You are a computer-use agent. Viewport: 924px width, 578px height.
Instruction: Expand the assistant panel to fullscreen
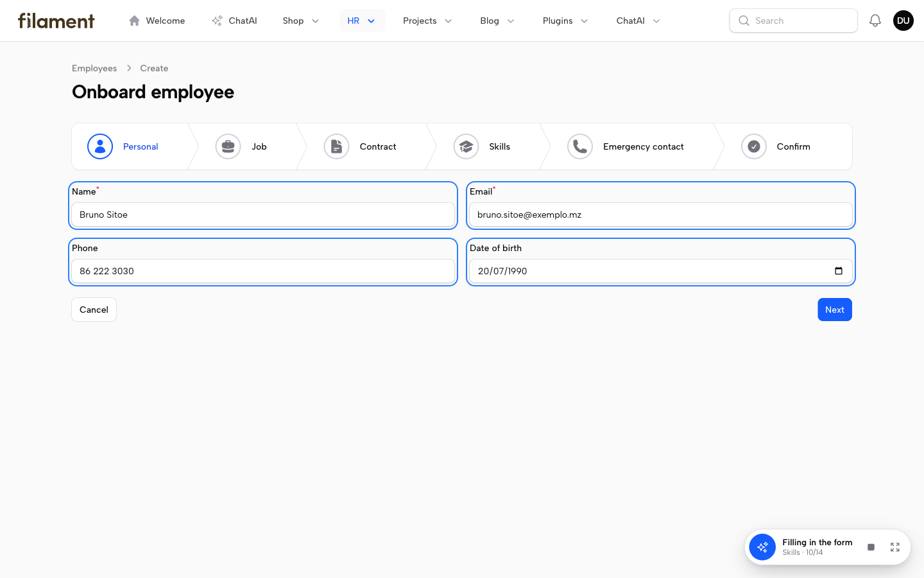(x=895, y=547)
